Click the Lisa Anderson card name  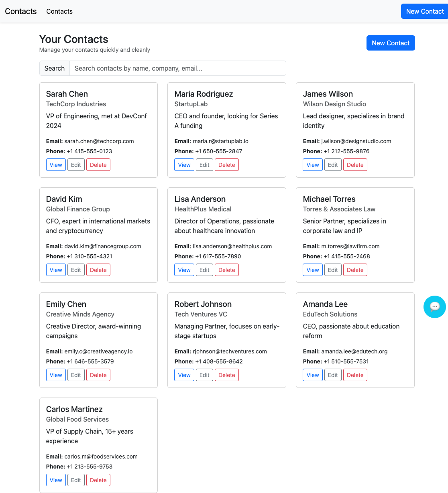coord(200,199)
